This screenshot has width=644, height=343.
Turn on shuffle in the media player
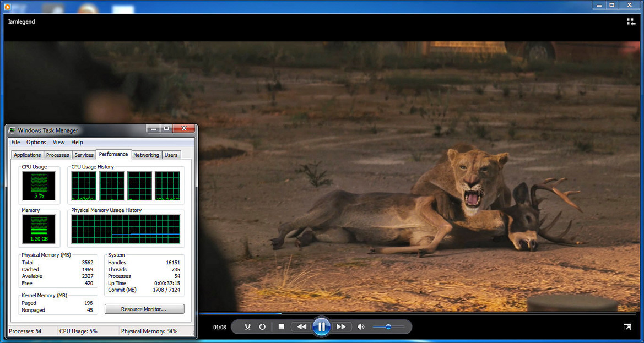(248, 326)
